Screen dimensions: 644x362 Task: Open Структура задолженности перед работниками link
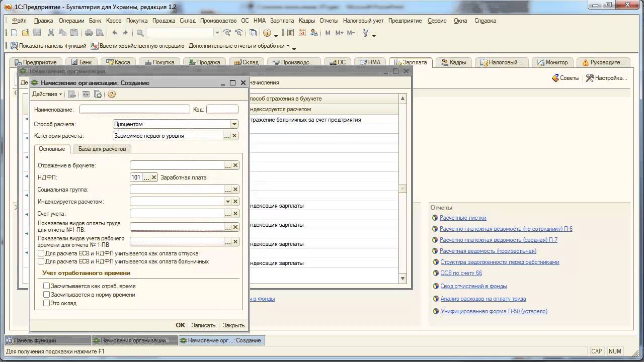500,262
